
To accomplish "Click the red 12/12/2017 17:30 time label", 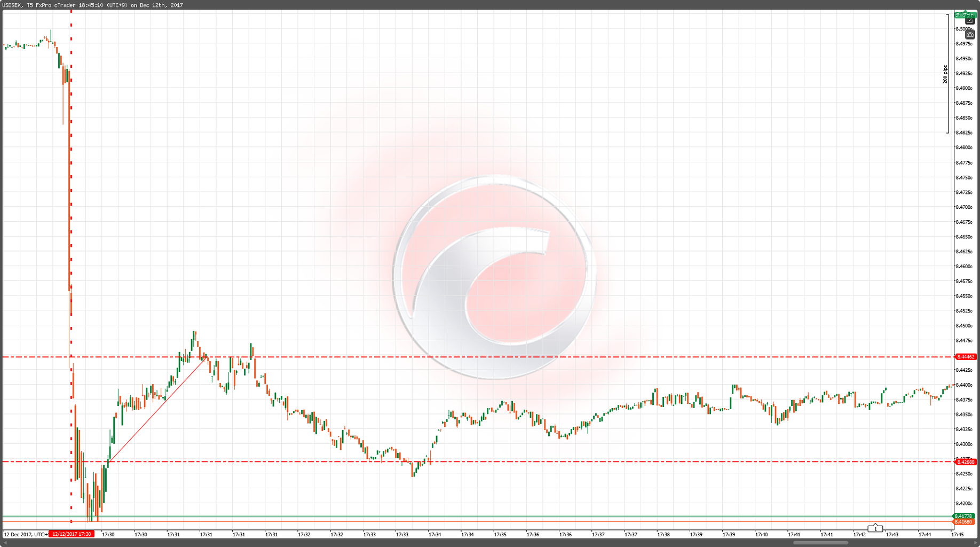I will [71, 534].
